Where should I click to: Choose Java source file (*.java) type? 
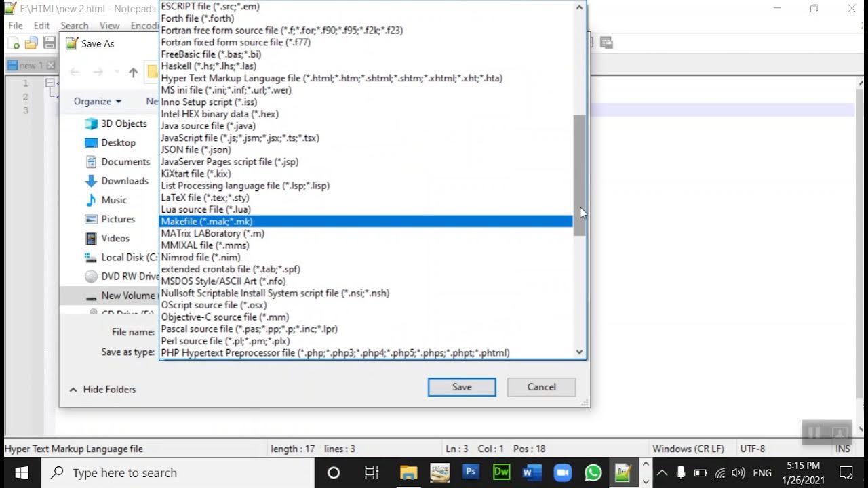coord(366,126)
